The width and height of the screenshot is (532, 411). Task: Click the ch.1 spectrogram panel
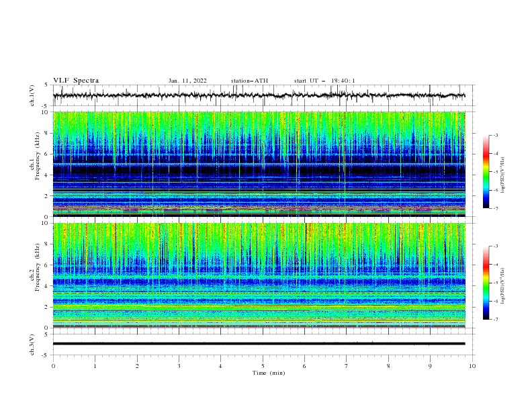(x=259, y=164)
